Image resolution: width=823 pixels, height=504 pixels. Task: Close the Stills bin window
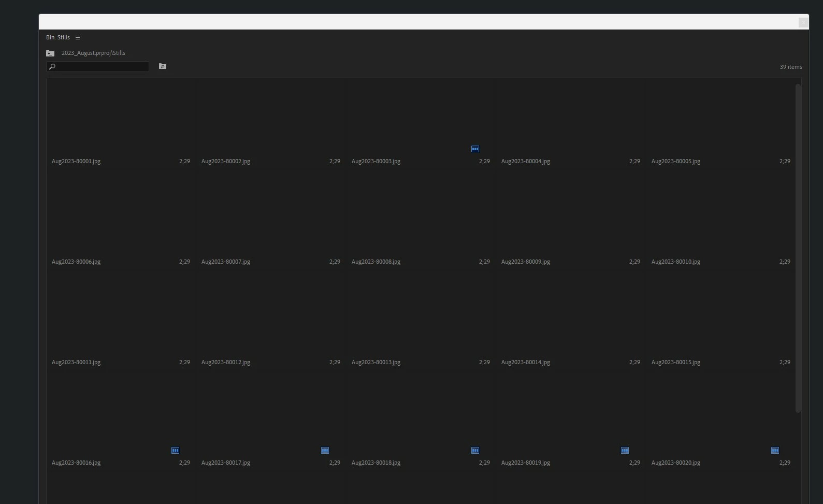tap(803, 22)
